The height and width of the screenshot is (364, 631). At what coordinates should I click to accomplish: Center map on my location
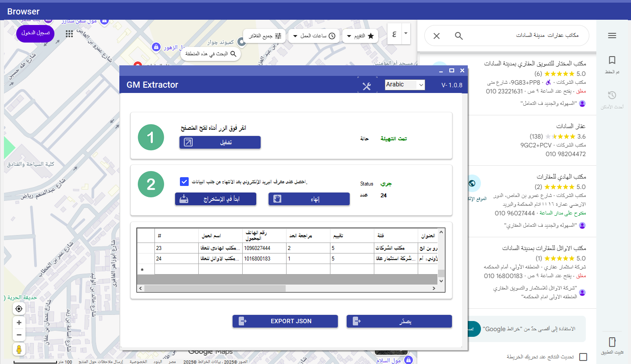[19, 309]
